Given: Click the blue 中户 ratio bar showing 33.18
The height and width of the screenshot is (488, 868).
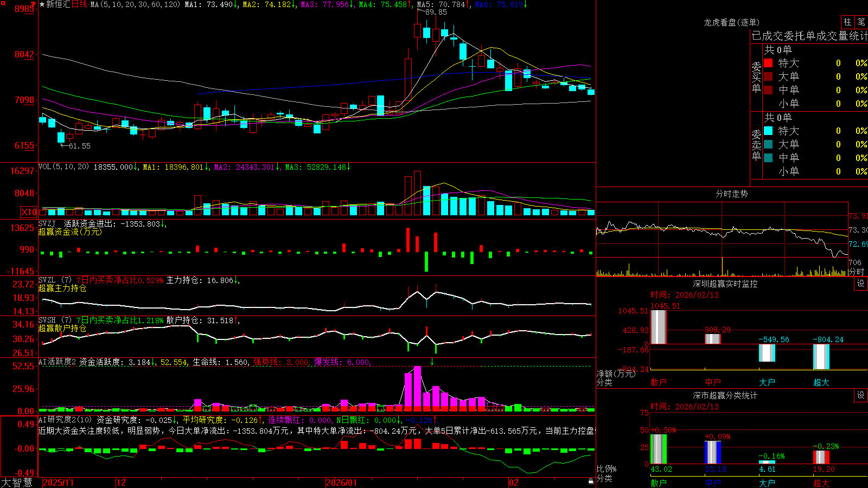Looking at the screenshot, I should click(x=712, y=452).
